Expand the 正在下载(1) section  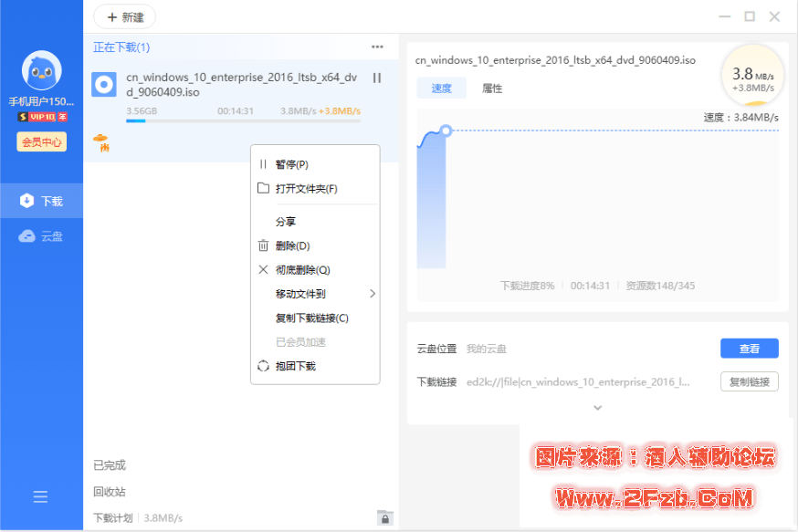[121, 47]
